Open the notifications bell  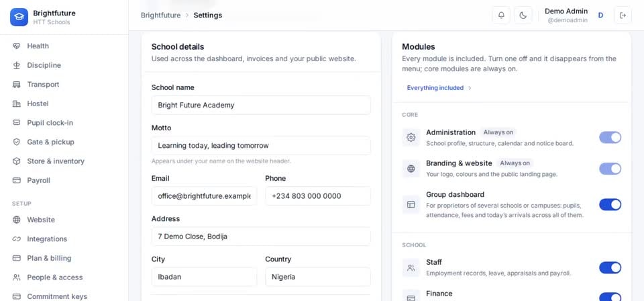tap(501, 15)
